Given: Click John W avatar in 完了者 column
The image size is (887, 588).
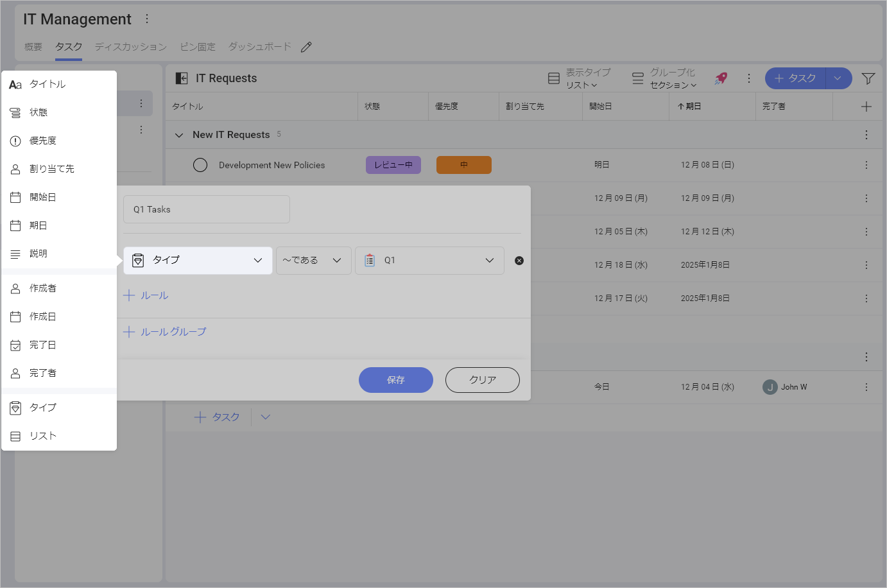Looking at the screenshot, I should [x=770, y=387].
